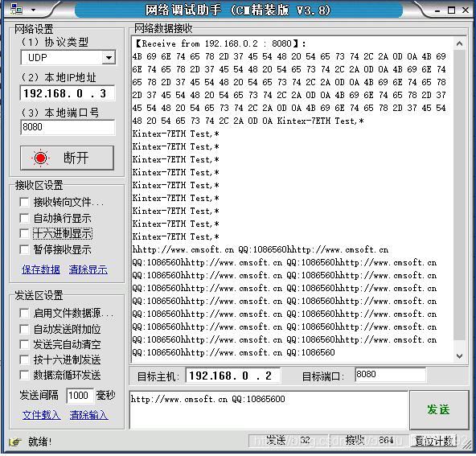Expand the UDP protocol type dropdown

click(109, 57)
